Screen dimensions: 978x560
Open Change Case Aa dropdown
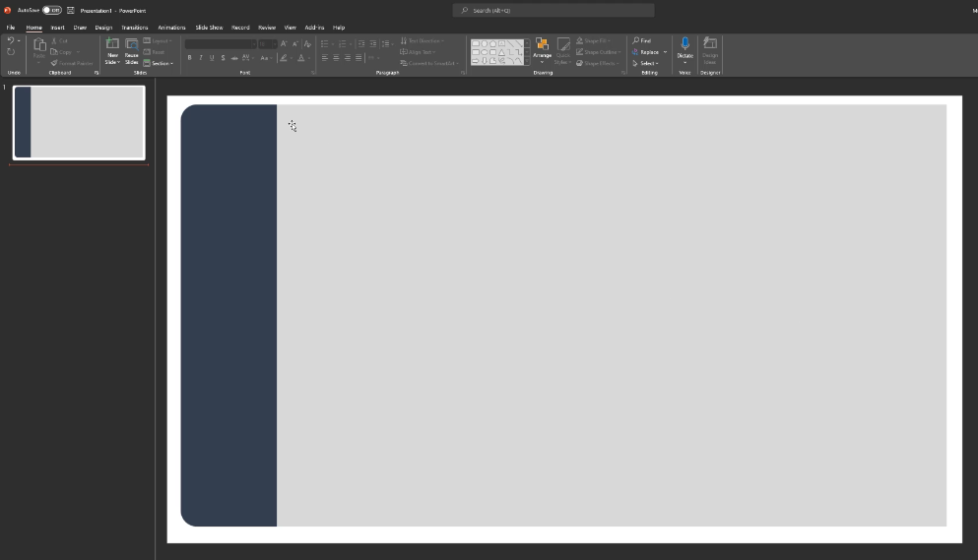(x=265, y=58)
